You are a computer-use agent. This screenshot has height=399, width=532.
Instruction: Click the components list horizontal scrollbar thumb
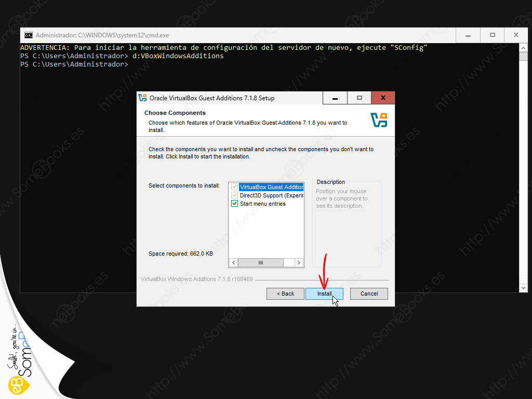pyautogui.click(x=260, y=263)
